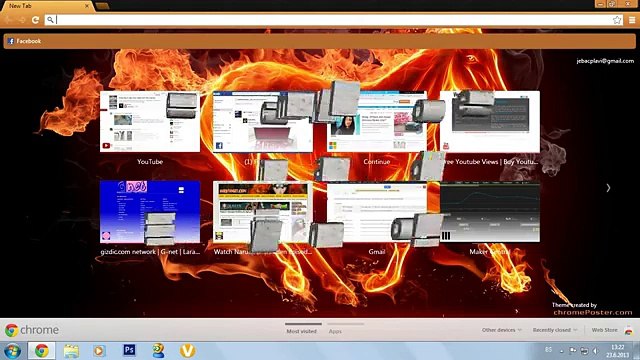The height and width of the screenshot is (360, 640).
Task: Click the BS language indicator
Action: pos(548,350)
